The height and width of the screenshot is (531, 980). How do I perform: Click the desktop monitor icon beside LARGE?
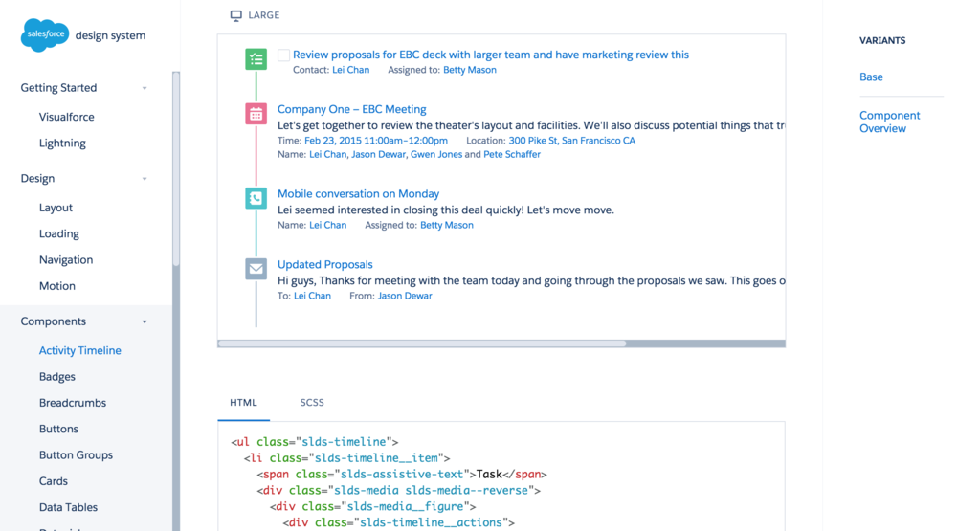tap(235, 15)
